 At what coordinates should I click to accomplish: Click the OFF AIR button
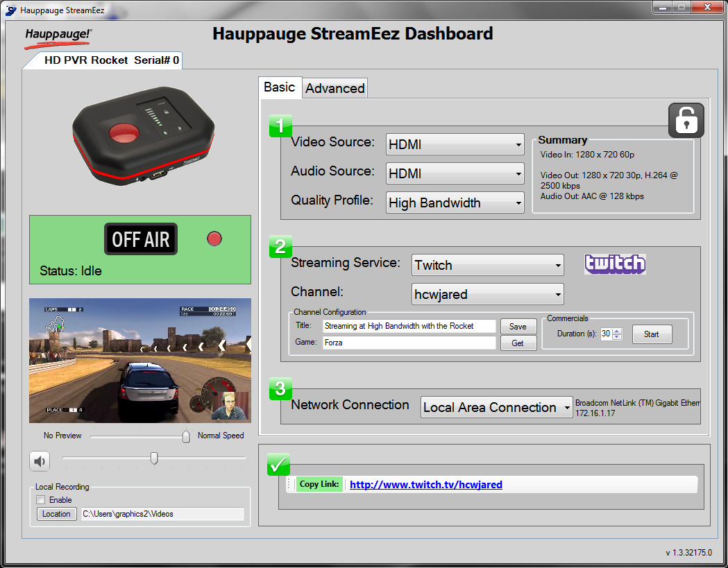tap(141, 239)
